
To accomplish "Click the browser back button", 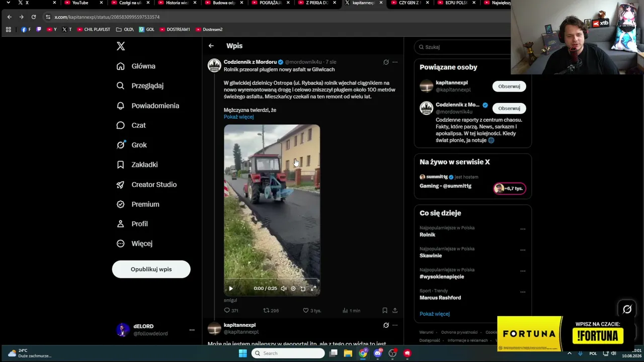I will (x=9, y=17).
